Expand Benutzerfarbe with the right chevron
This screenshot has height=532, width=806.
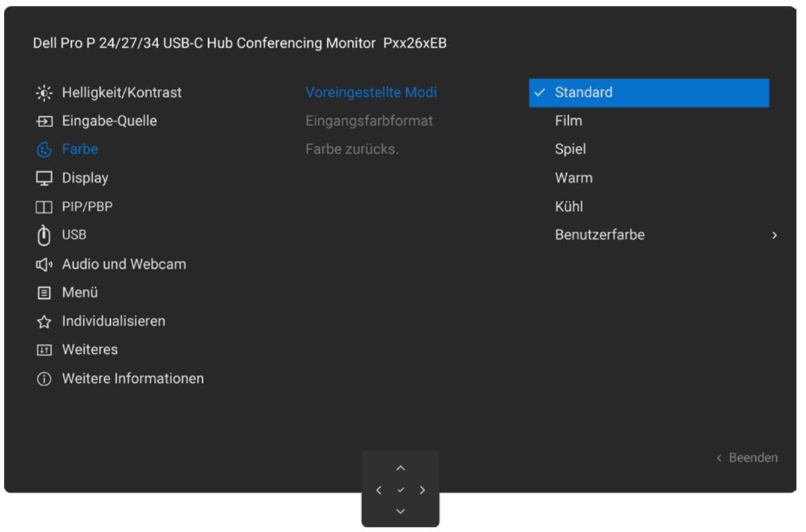coord(774,235)
